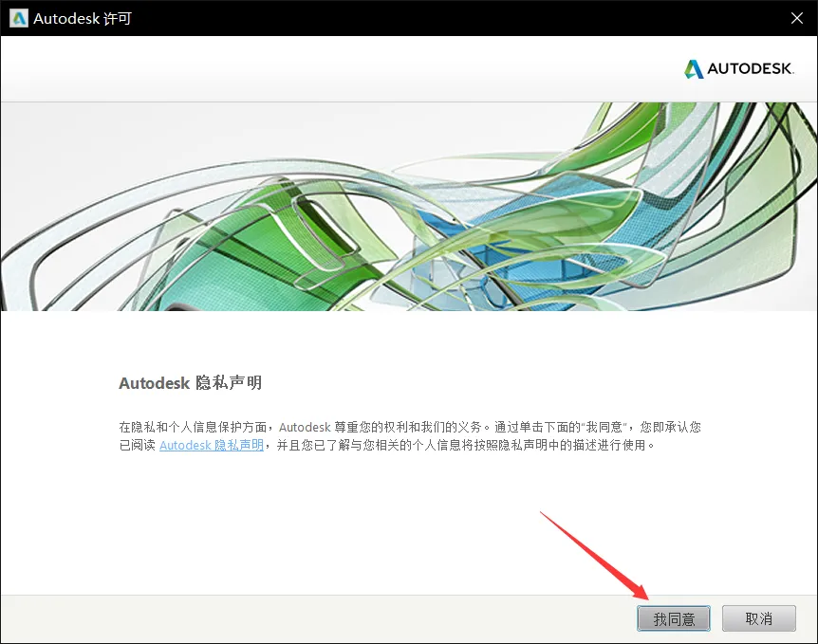Click the 我同意 button

pyautogui.click(x=674, y=618)
